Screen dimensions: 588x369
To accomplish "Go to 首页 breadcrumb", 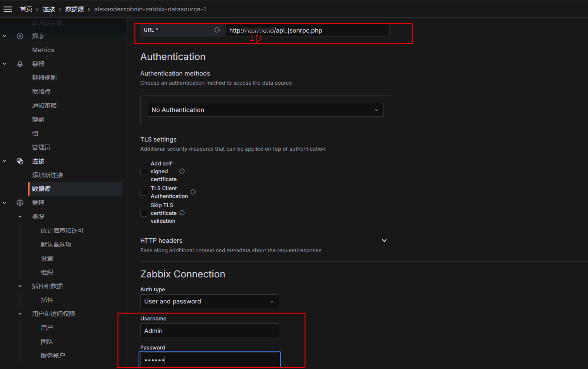I will tap(26, 9).
